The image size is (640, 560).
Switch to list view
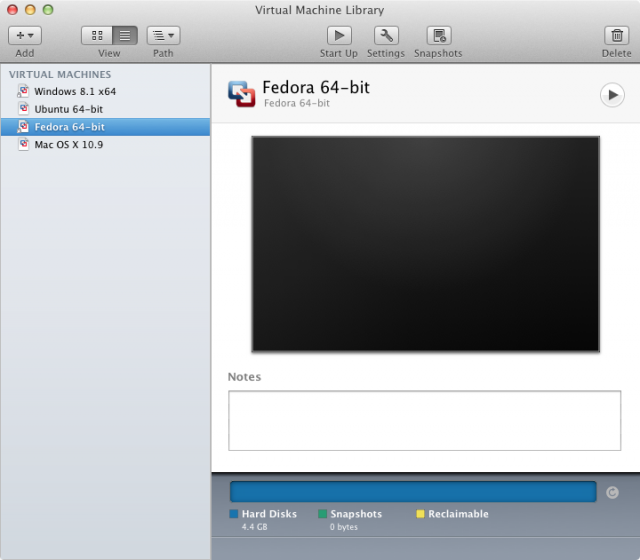pyautogui.click(x=125, y=36)
